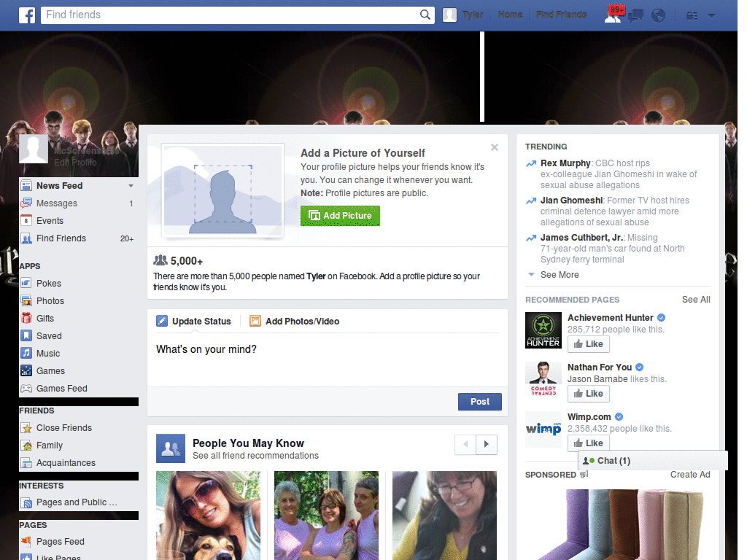Open friend requests notifications icon
This screenshot has height=560, width=747.
pos(614,15)
